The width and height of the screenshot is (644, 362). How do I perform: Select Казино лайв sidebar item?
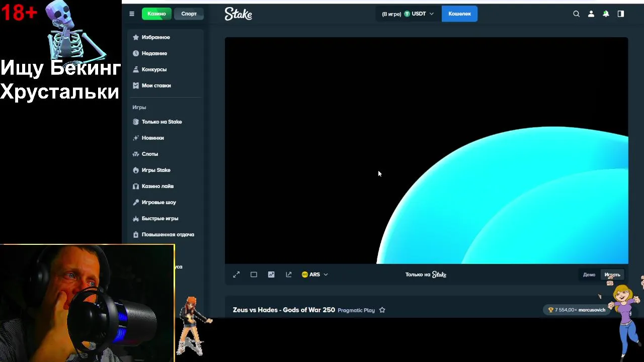pos(166,186)
